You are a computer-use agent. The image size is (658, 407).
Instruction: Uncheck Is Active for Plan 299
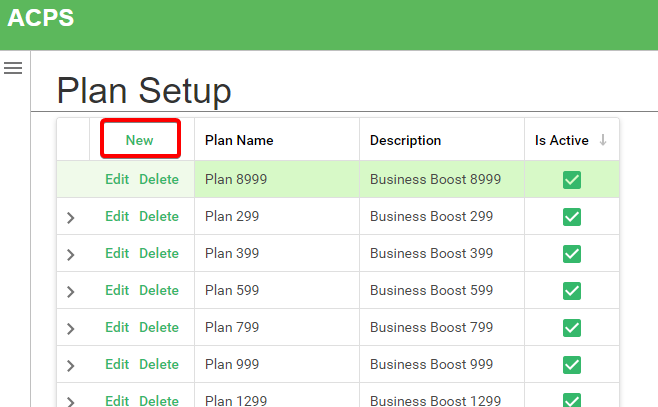[x=572, y=217]
